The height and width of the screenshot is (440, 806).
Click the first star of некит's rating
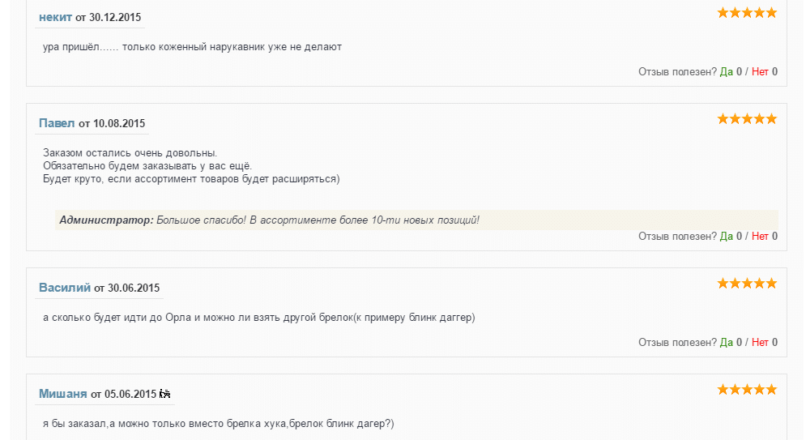tap(723, 13)
